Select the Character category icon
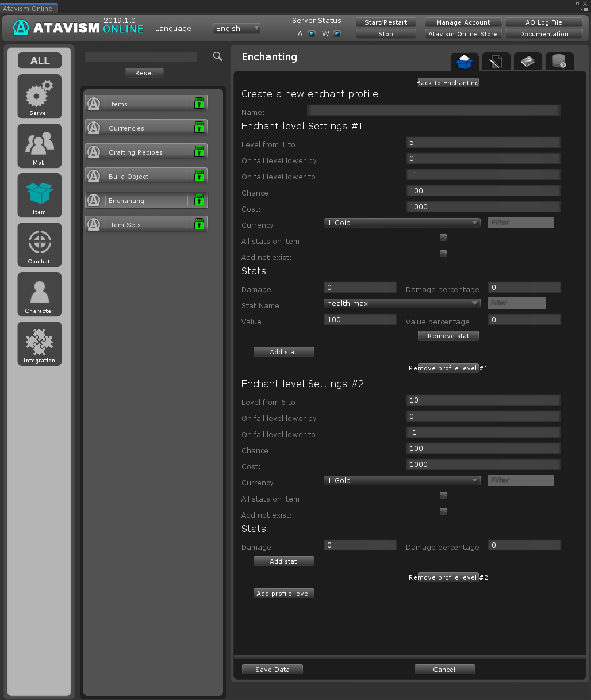 (39, 294)
